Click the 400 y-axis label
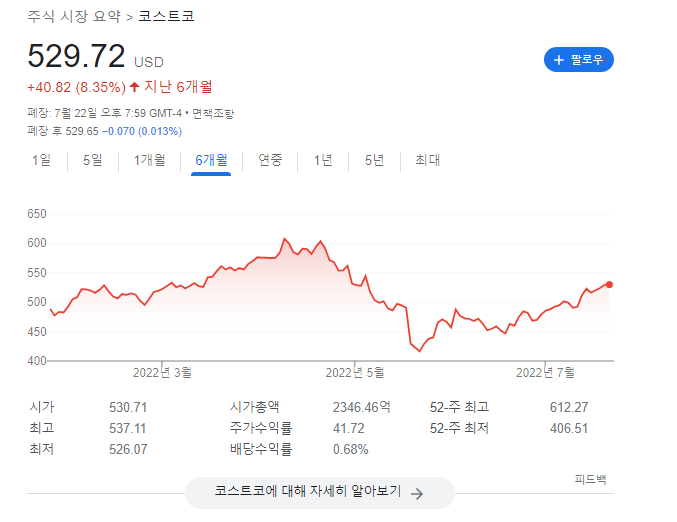 37,361
